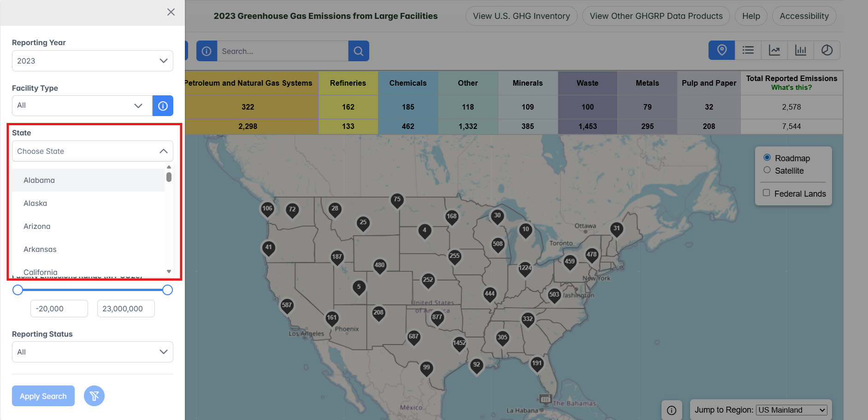Open the pie chart view
Viewport: 868px width, 420px height.
point(827,50)
